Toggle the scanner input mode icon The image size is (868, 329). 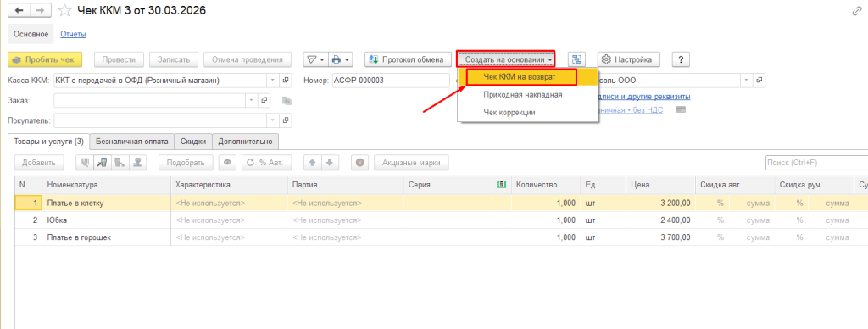[103, 163]
